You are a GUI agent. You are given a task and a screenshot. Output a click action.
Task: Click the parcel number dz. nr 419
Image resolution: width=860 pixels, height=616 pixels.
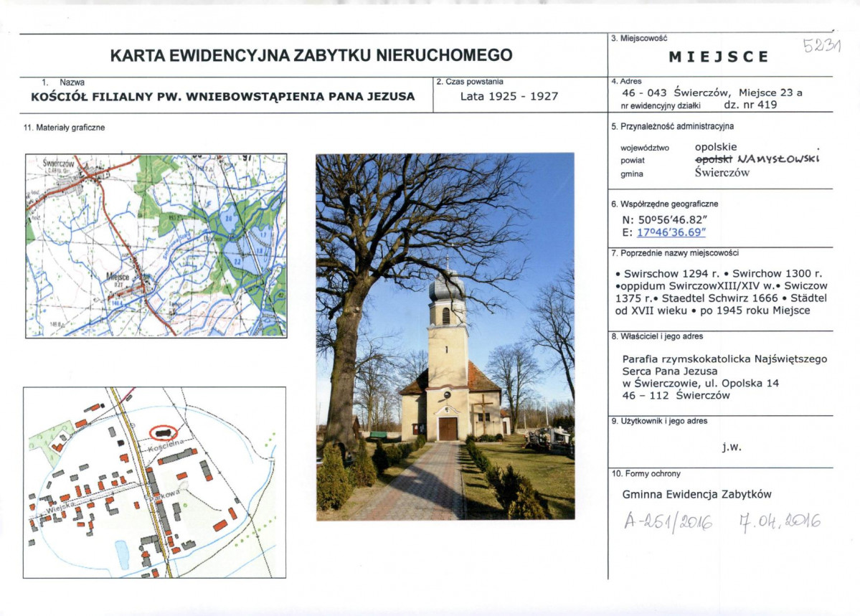[x=750, y=105]
